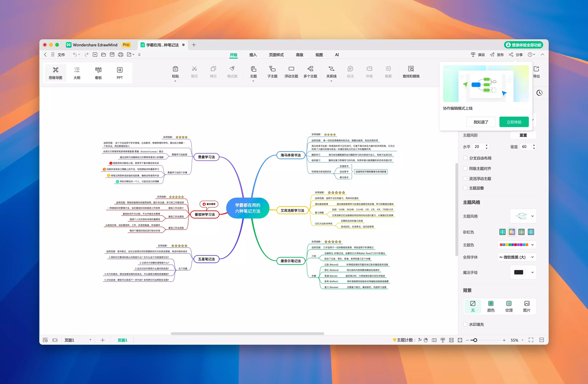
Task: Select 颜色 background option
Action: (491, 306)
